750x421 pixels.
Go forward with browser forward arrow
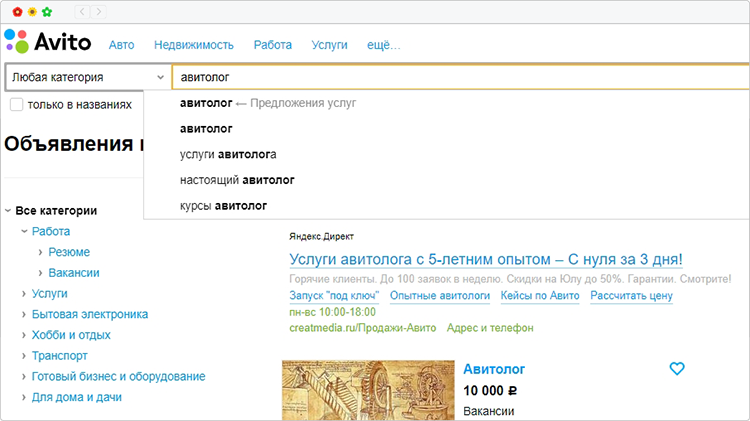[x=99, y=11]
